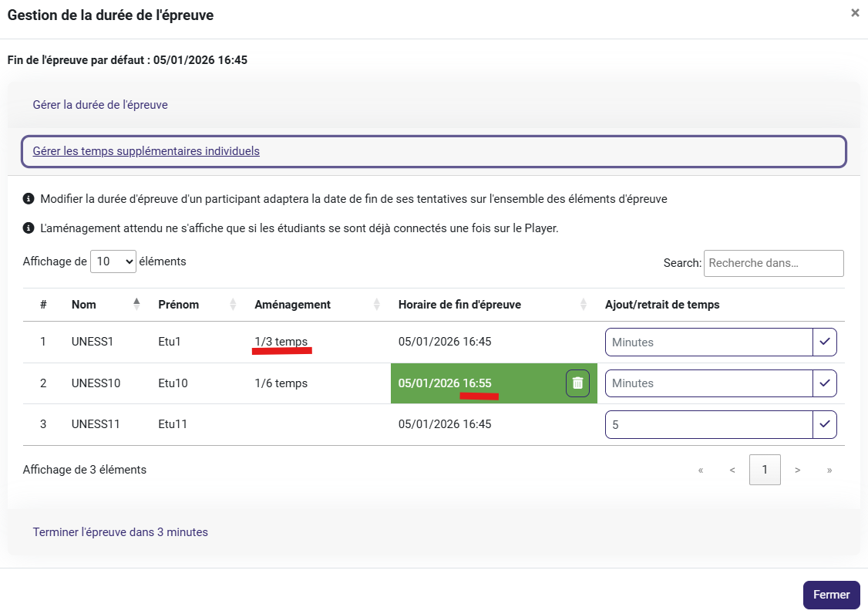Image resolution: width=868 pixels, height=614 pixels.
Task: Delete the extra time for UNESS10
Action: point(577,383)
